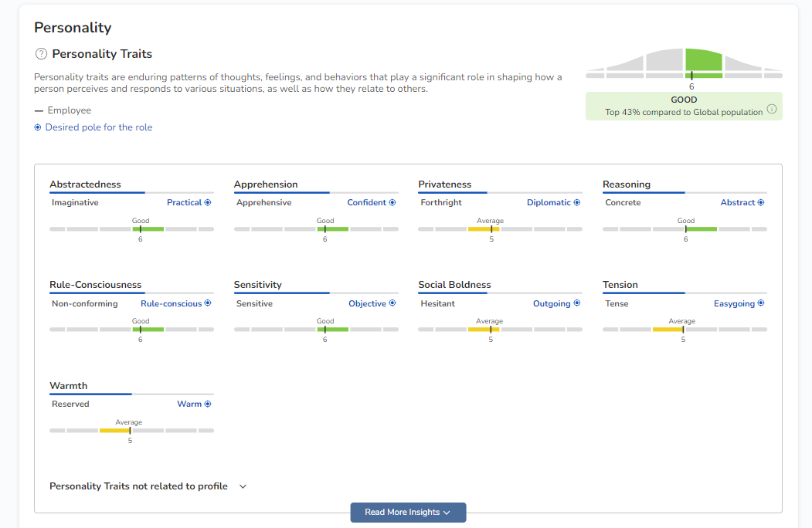The image size is (812, 528).
Task: Expand Personality Traits not related to profile
Action: click(139, 486)
